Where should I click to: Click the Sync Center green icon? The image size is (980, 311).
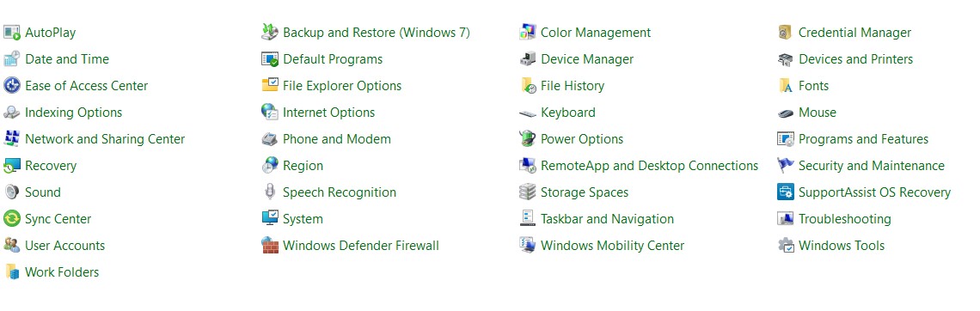click(x=12, y=218)
